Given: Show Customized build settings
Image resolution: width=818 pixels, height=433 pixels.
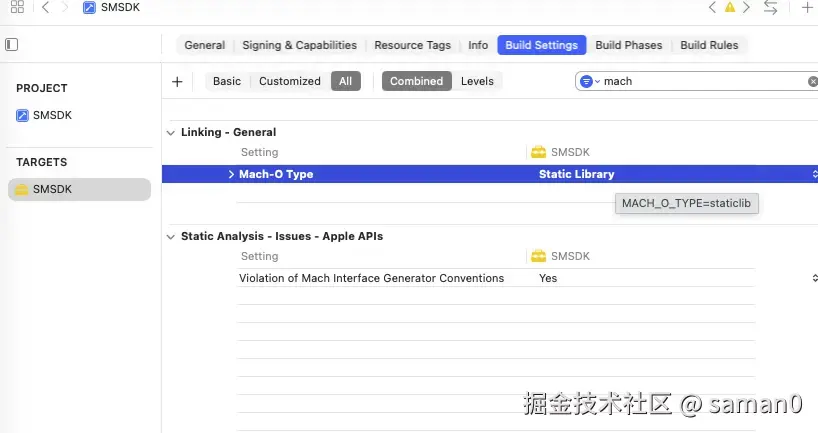Looking at the screenshot, I should coord(290,81).
